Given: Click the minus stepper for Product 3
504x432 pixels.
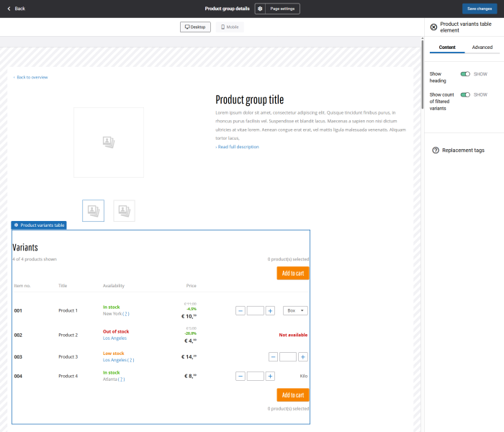Looking at the screenshot, I should coord(274,357).
